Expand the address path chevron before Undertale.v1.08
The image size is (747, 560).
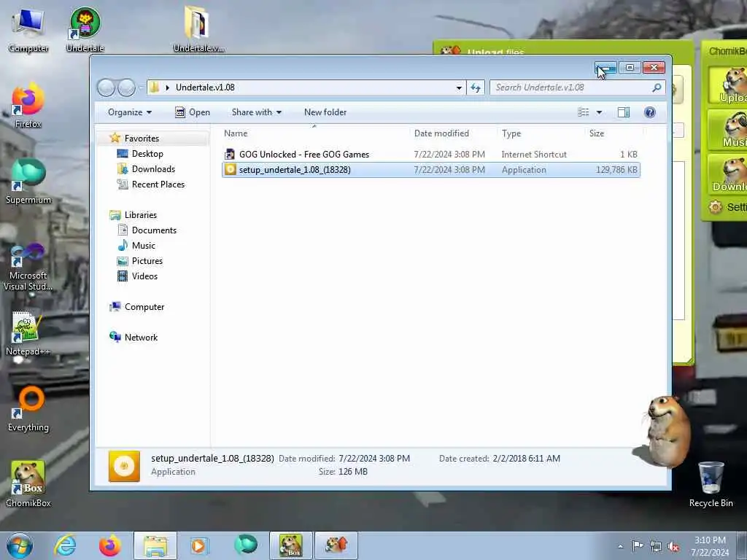coord(168,87)
